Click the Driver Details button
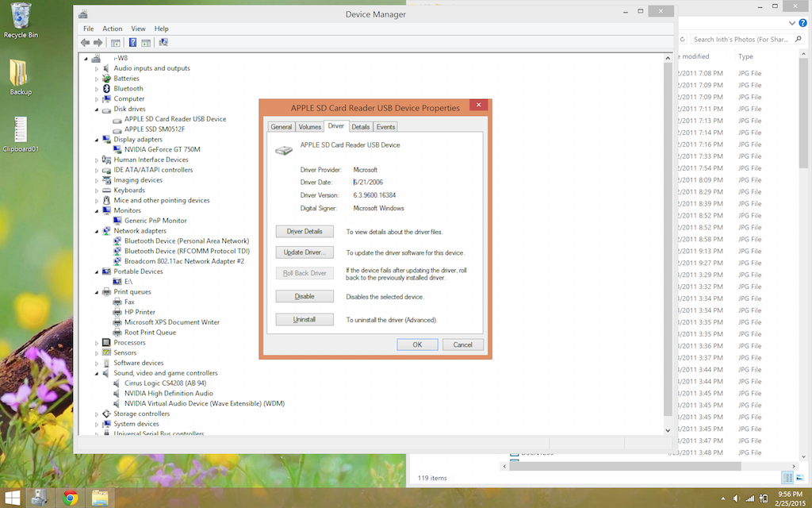The width and height of the screenshot is (812, 508). [304, 232]
